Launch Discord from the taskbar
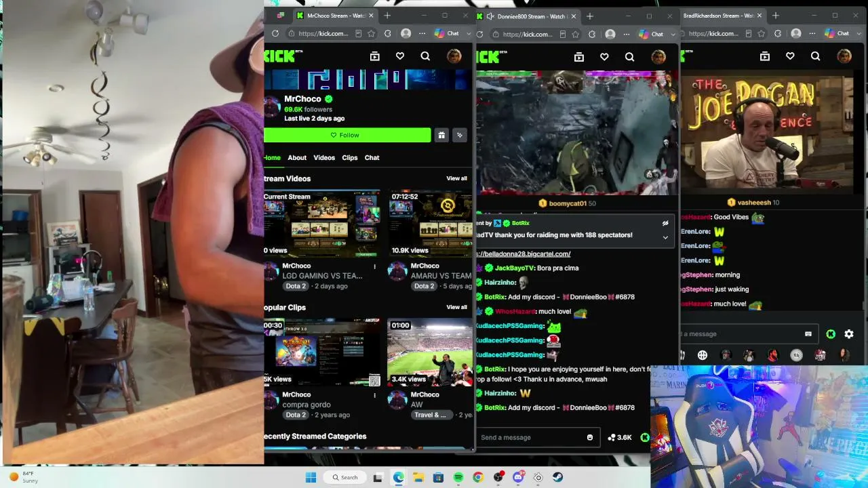 [x=519, y=477]
